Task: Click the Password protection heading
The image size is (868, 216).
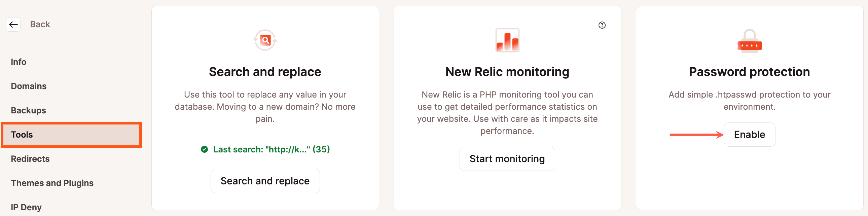Action: (749, 72)
